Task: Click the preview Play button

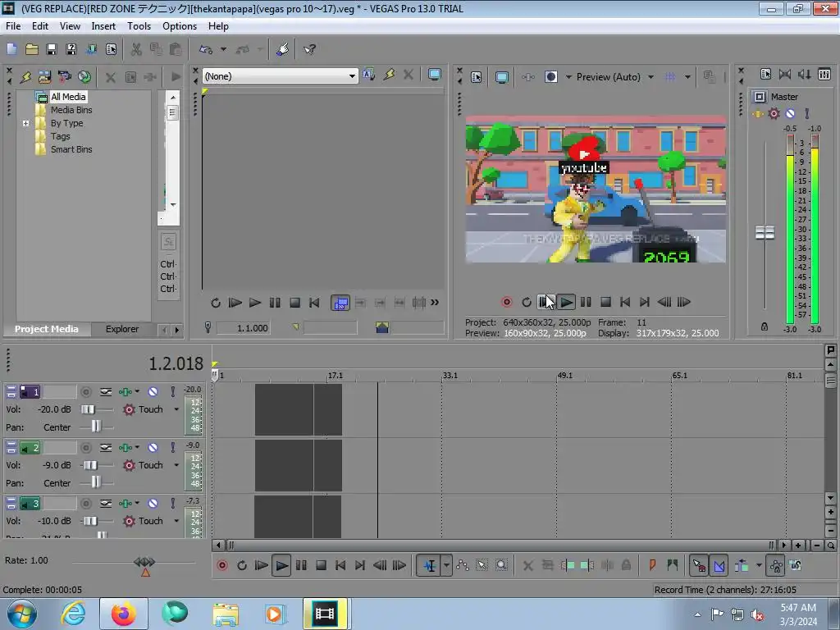Action: 566,302
